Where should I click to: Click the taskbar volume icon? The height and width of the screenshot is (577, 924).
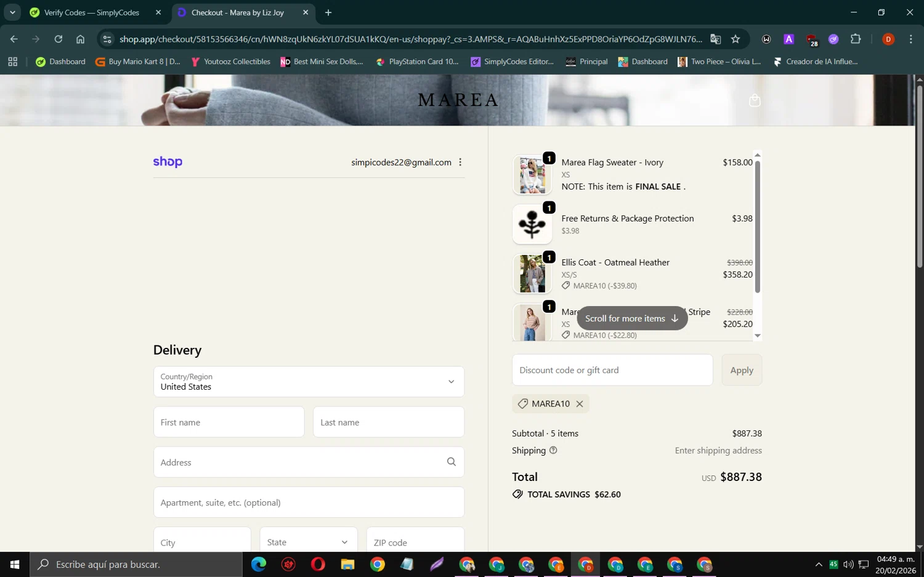[848, 564]
